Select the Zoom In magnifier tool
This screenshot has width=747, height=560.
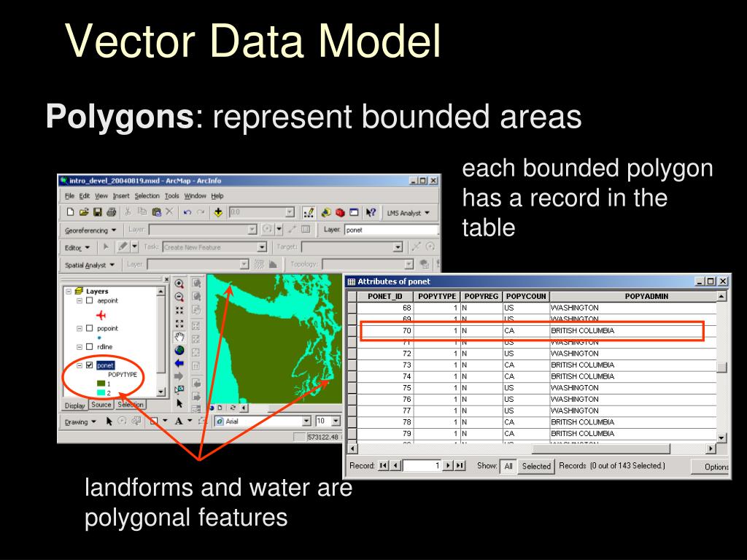tap(179, 284)
